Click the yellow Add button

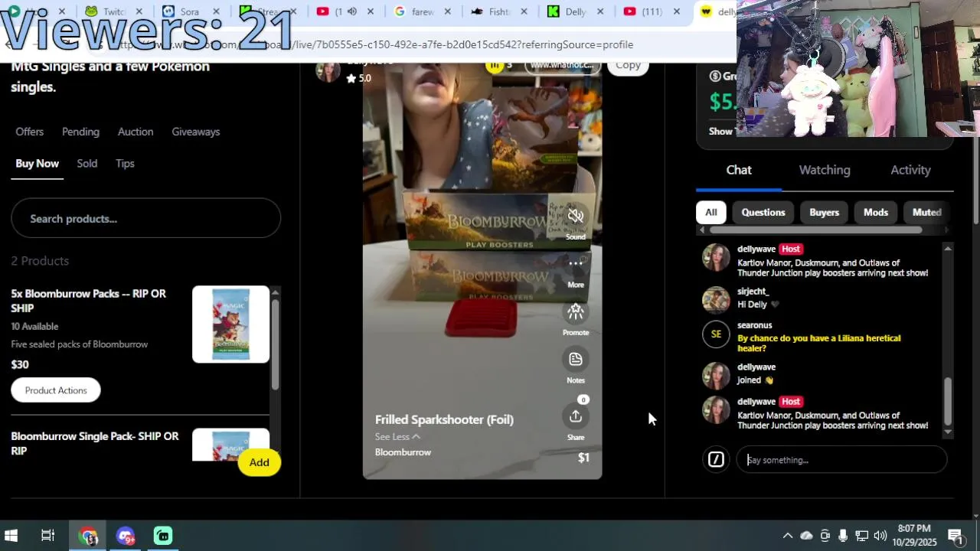point(259,462)
